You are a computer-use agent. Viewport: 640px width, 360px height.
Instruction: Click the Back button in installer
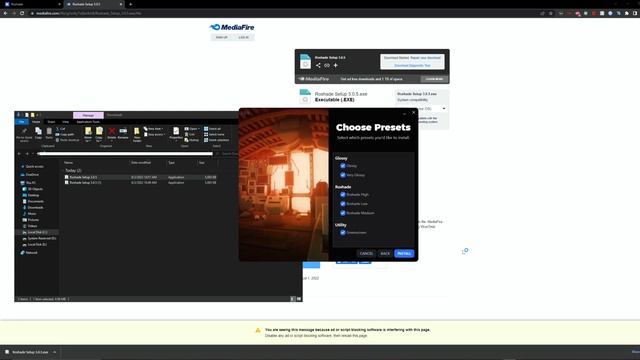(385, 253)
